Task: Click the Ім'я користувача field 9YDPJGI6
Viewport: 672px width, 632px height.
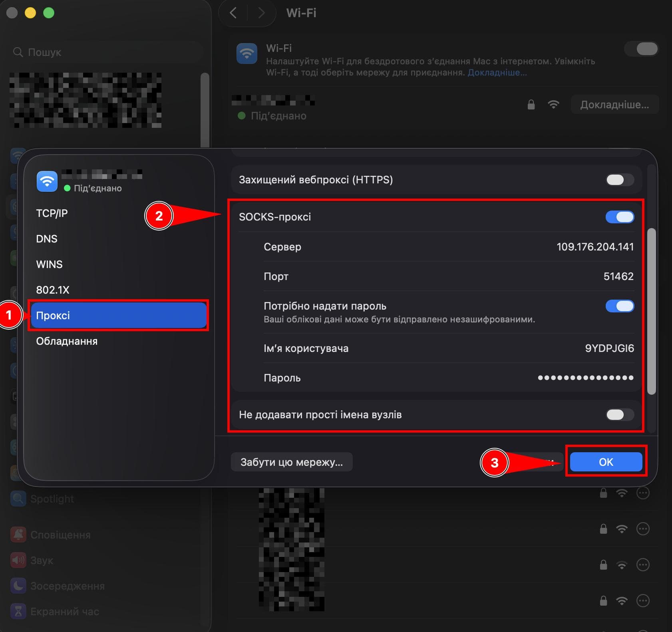Action: pyautogui.click(x=609, y=348)
